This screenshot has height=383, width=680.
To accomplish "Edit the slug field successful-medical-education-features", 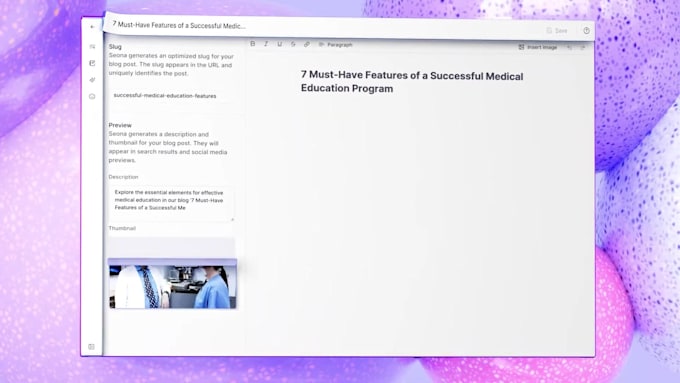I will (x=172, y=96).
